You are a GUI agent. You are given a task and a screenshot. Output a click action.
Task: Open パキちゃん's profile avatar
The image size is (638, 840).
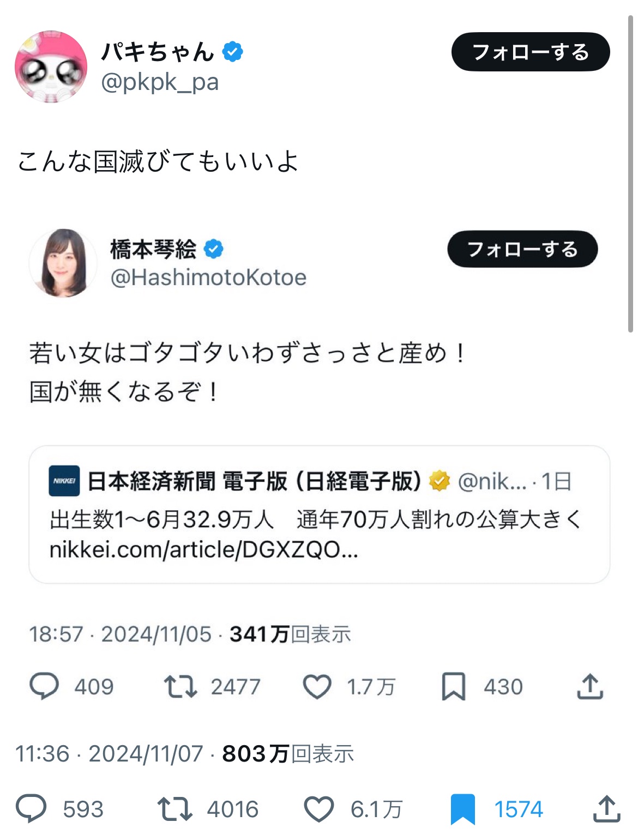[x=51, y=67]
